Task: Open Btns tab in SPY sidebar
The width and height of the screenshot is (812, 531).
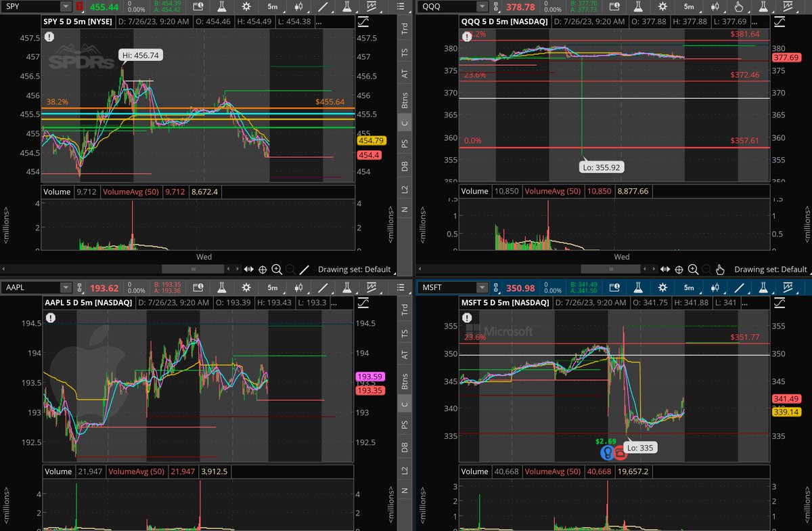Action: coord(405,100)
